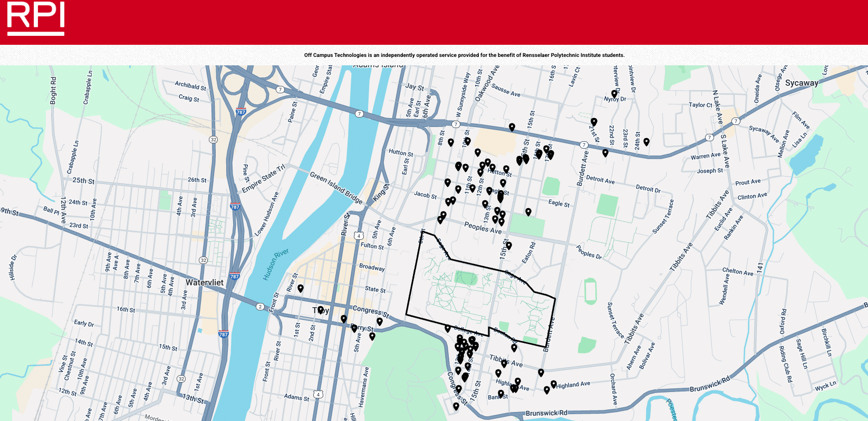Click the Broadway street label

point(372,267)
